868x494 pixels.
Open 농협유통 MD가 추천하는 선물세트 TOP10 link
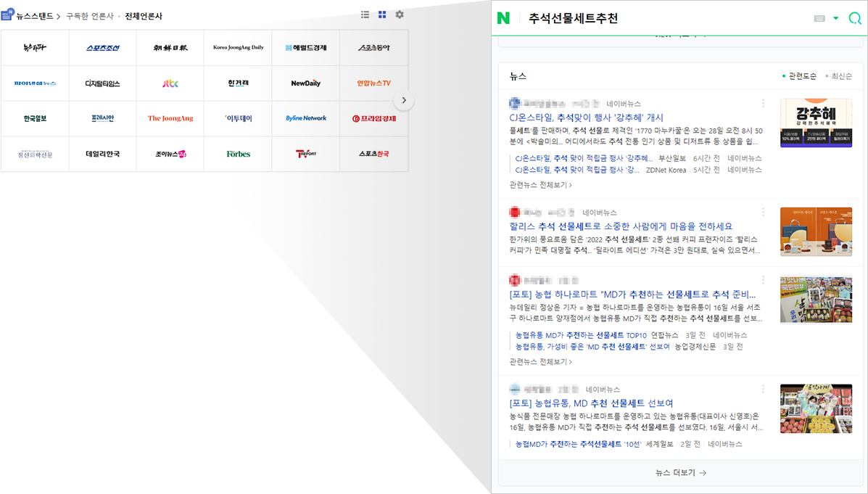pos(581,335)
